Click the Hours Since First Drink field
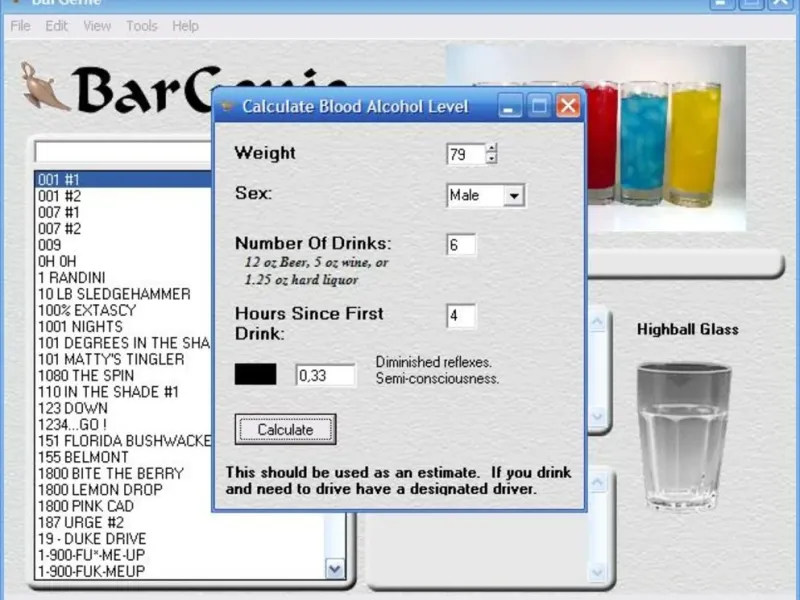 tap(461, 316)
